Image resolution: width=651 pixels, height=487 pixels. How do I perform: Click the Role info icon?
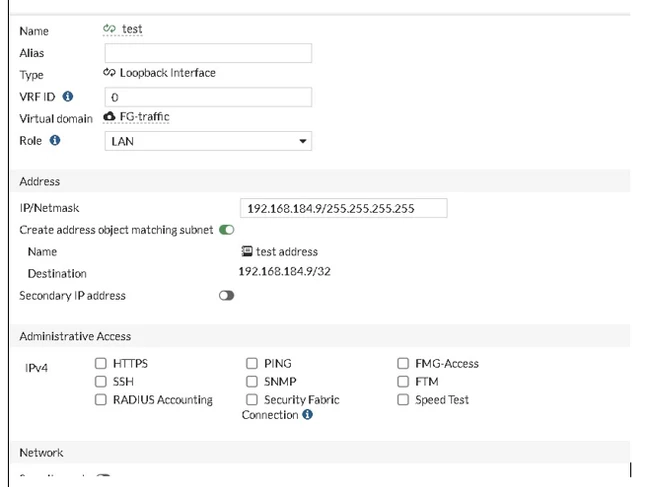click(x=55, y=140)
